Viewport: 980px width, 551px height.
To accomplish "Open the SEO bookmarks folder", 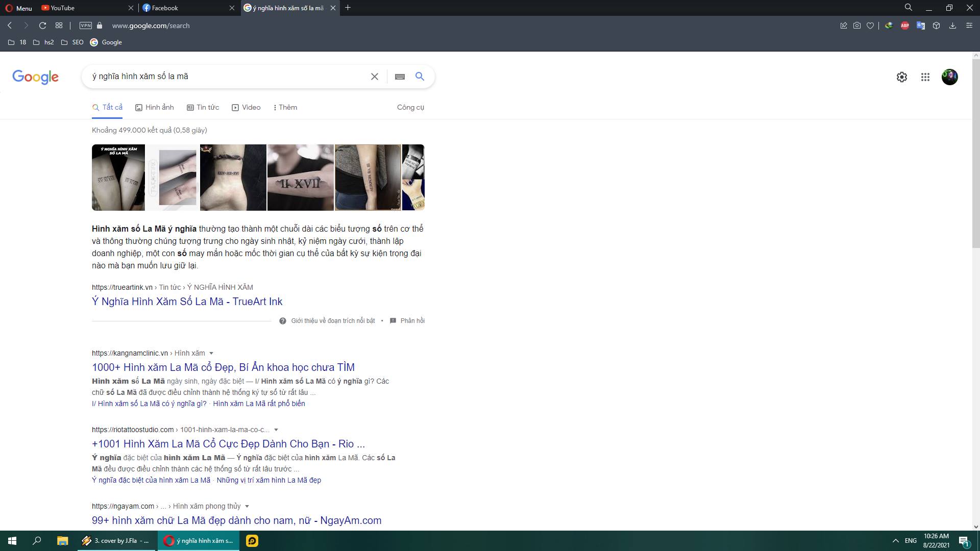I will pyautogui.click(x=72, y=42).
